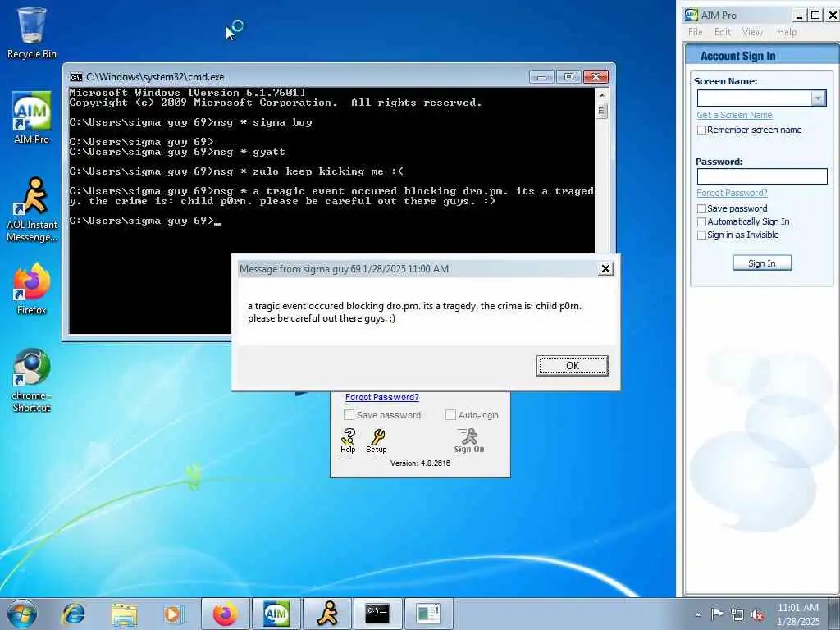Click the Screen Name input field
The width and height of the screenshot is (840, 630).
[755, 98]
